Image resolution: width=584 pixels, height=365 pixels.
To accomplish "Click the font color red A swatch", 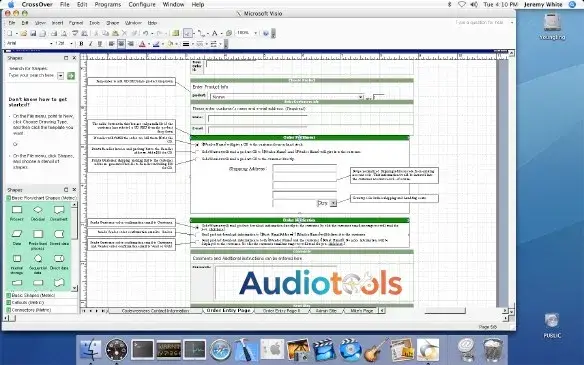I will point(142,44).
